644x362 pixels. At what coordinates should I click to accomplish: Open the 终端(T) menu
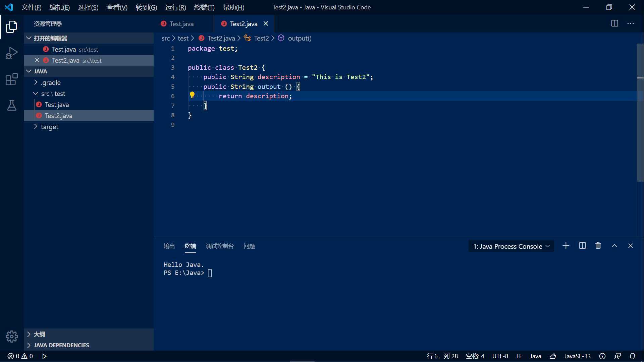(204, 7)
